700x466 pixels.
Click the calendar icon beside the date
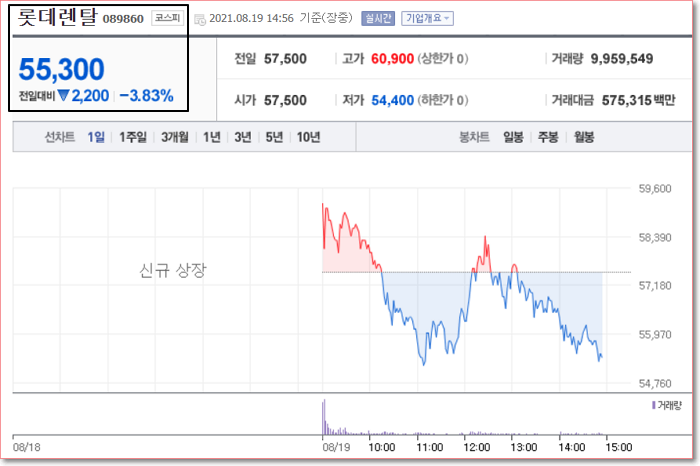point(200,19)
